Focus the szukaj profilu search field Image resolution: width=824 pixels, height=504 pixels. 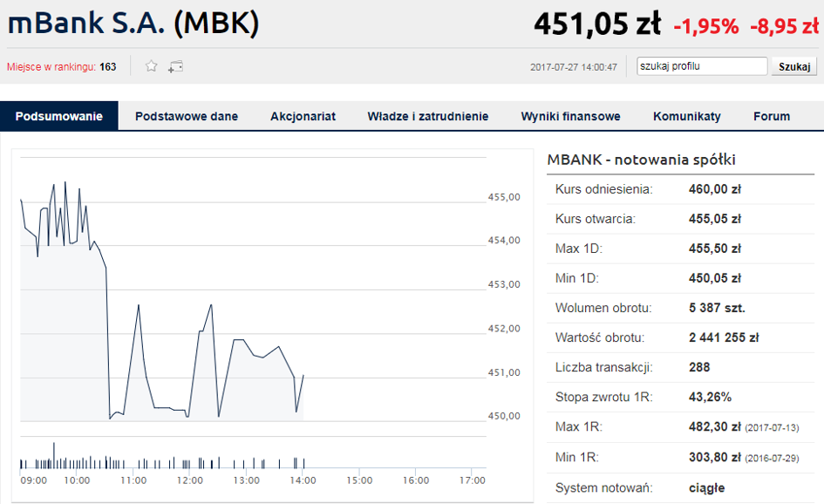pos(702,66)
